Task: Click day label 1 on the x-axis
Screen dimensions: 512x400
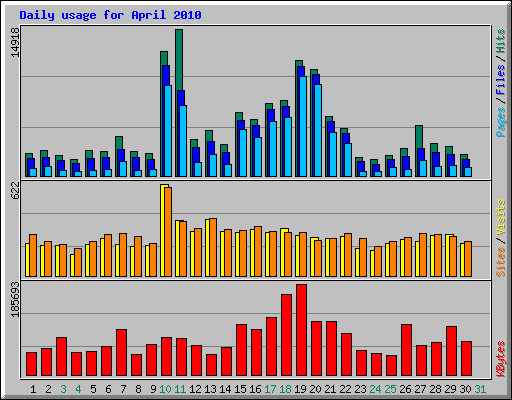Action: click(x=33, y=389)
